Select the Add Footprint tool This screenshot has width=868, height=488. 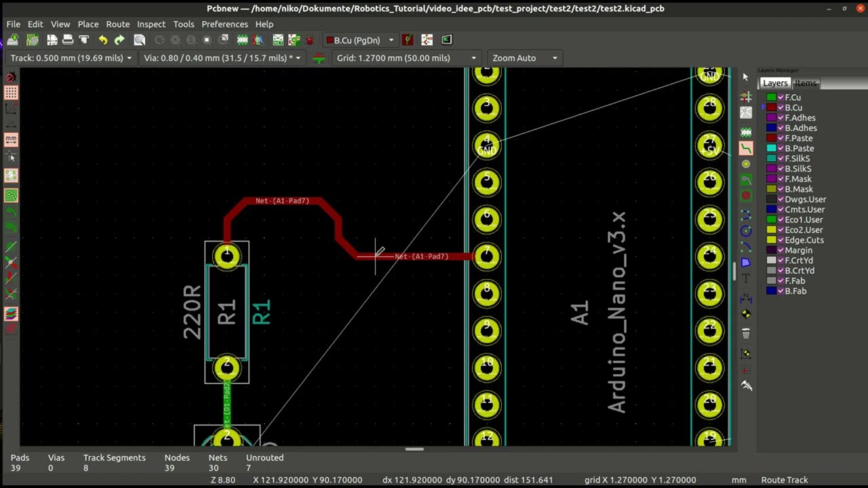point(746,131)
